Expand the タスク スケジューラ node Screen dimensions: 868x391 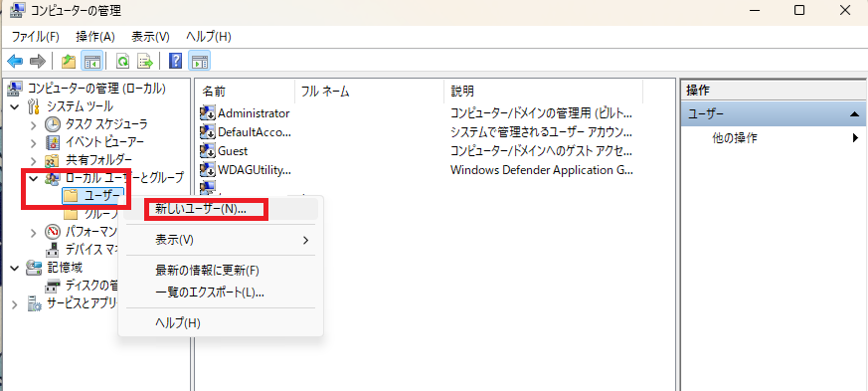click(35, 124)
